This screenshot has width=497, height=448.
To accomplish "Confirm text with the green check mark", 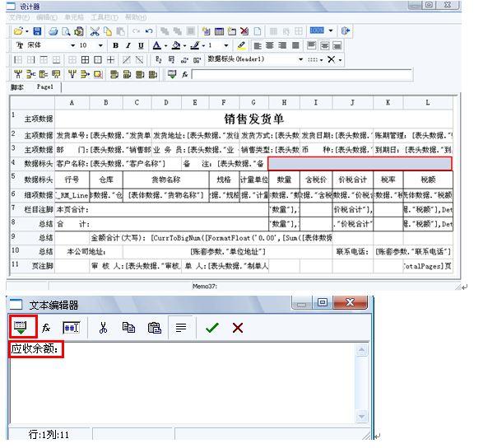I will [x=212, y=328].
